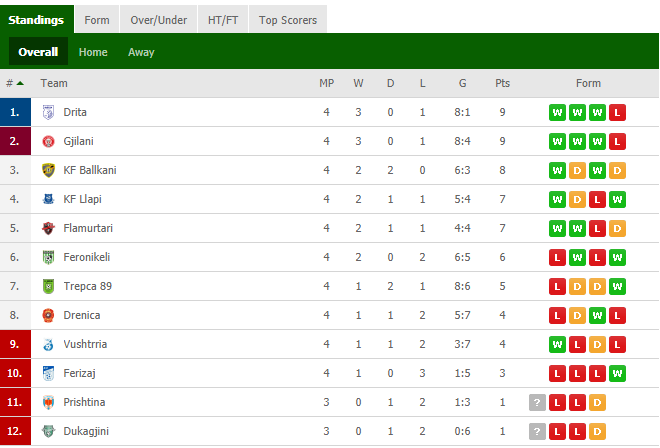
Task: Click the gray question mark form box for Prishtina
Action: (537, 403)
